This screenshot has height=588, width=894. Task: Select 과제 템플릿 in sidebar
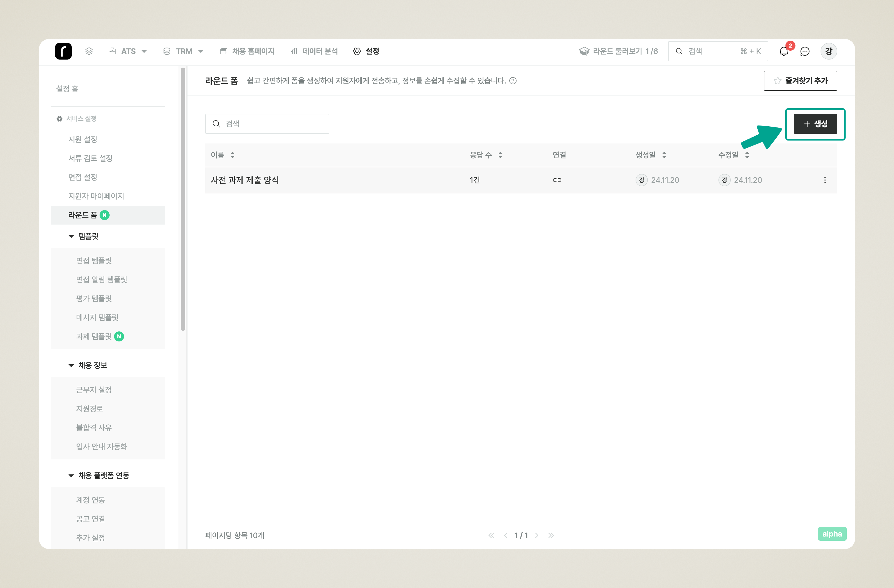94,336
